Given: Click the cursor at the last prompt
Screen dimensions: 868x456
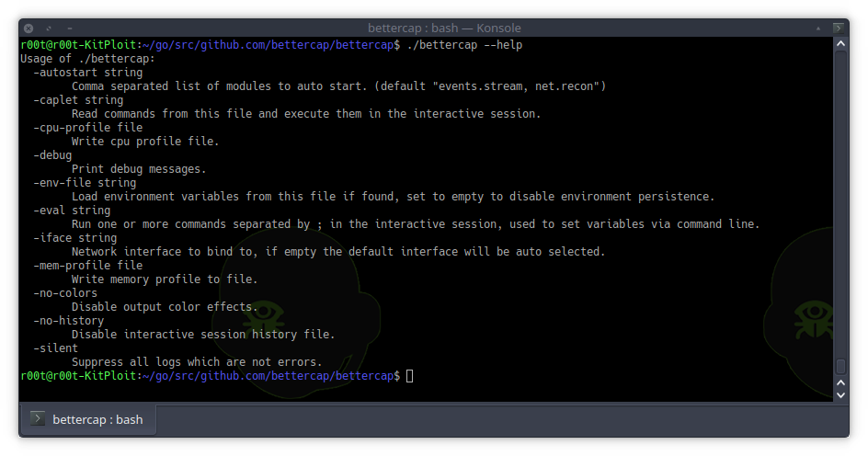Looking at the screenshot, I should pos(409,376).
